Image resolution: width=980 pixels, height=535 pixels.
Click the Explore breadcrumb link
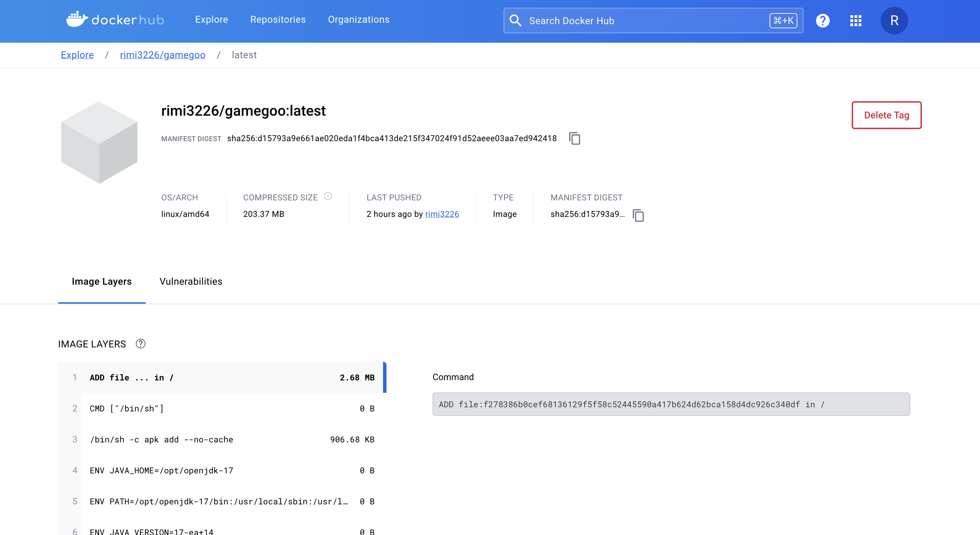pyautogui.click(x=77, y=55)
